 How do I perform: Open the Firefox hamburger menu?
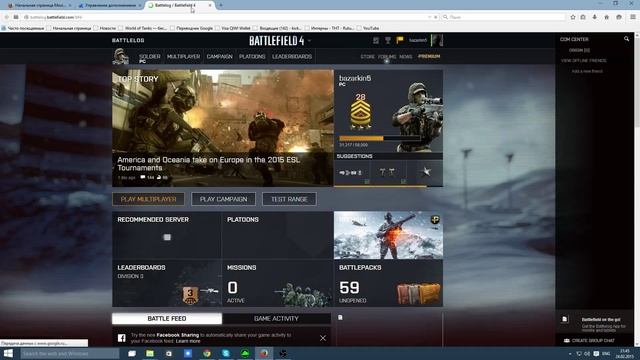(633, 17)
